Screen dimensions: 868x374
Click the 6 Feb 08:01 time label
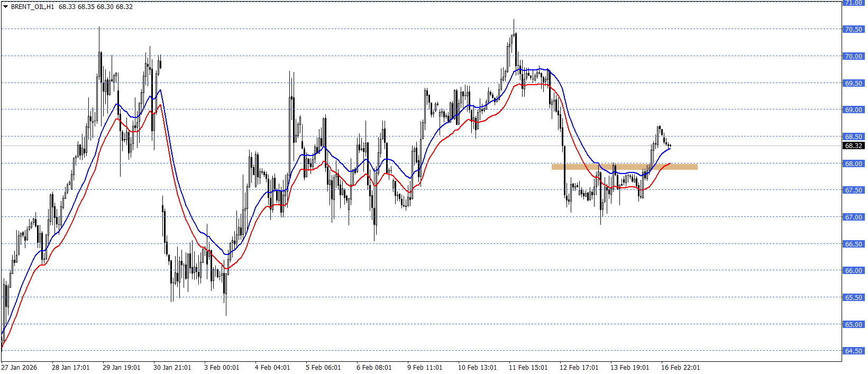[374, 368]
